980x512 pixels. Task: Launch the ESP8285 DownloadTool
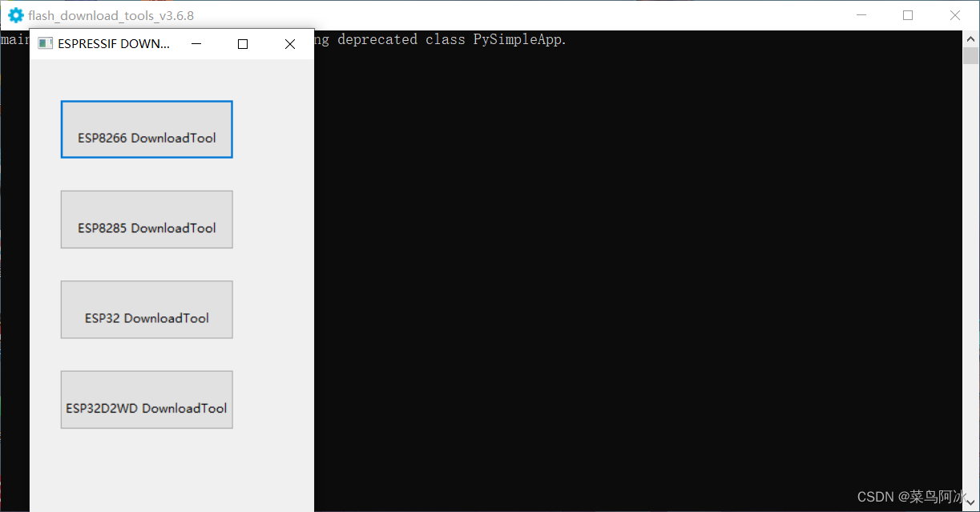(x=147, y=220)
